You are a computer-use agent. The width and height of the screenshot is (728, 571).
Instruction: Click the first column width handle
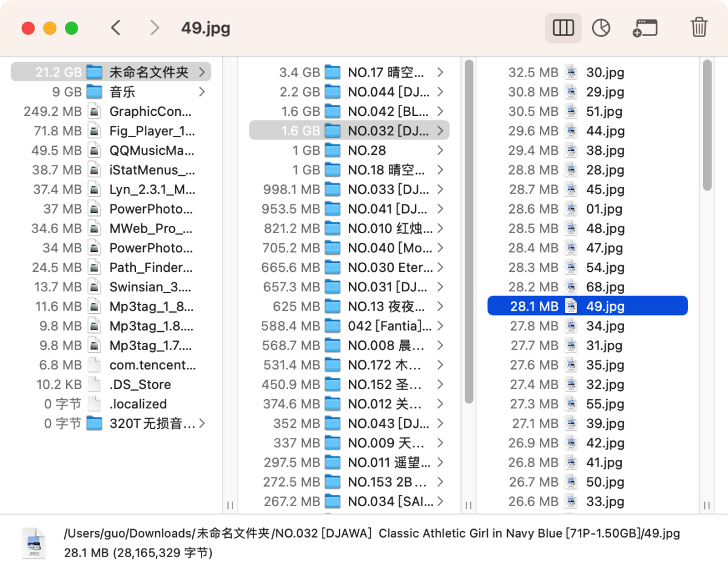coord(230,505)
